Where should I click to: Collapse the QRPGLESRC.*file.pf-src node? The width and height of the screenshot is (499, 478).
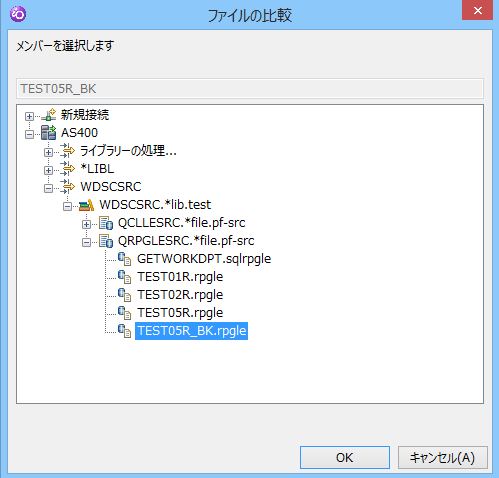tap(86, 242)
